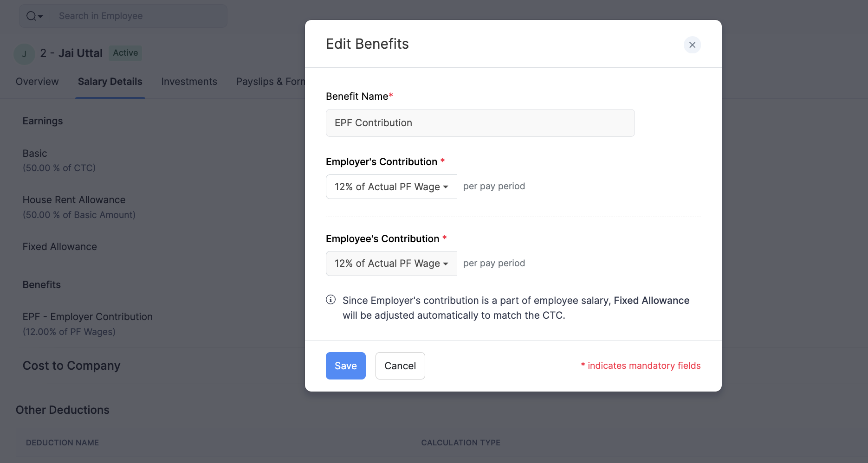Focus the Search in Employee box
Image resolution: width=868 pixels, height=463 pixels.
(139, 16)
